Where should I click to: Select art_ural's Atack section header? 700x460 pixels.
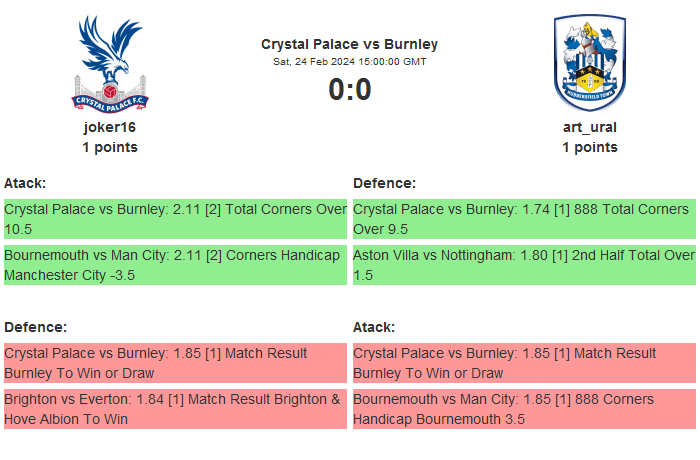tap(374, 327)
